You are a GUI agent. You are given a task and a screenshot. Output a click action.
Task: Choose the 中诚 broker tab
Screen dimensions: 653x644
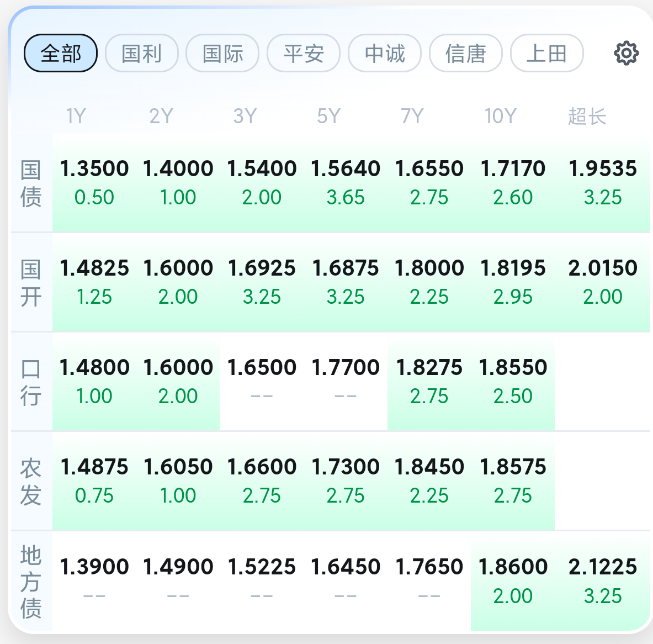pyautogui.click(x=384, y=54)
